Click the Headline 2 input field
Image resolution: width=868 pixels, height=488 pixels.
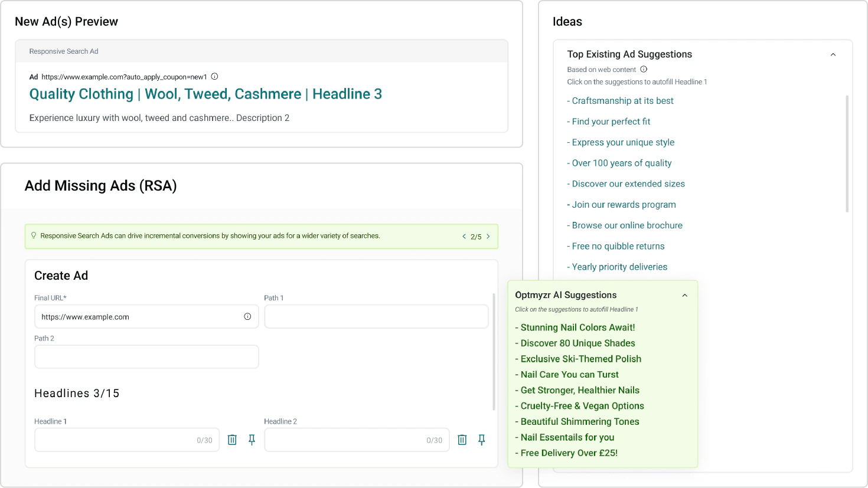(357, 440)
